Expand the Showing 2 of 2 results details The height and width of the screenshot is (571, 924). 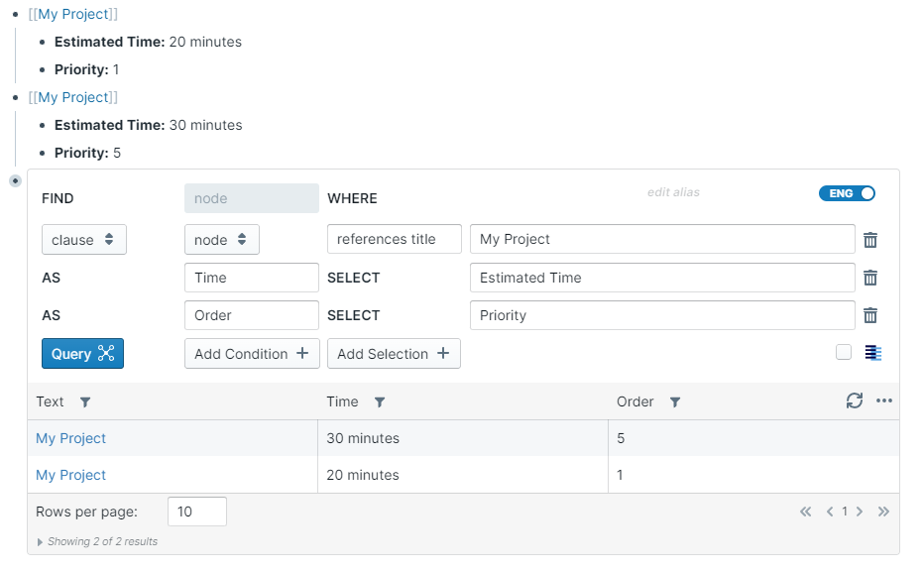[40, 542]
